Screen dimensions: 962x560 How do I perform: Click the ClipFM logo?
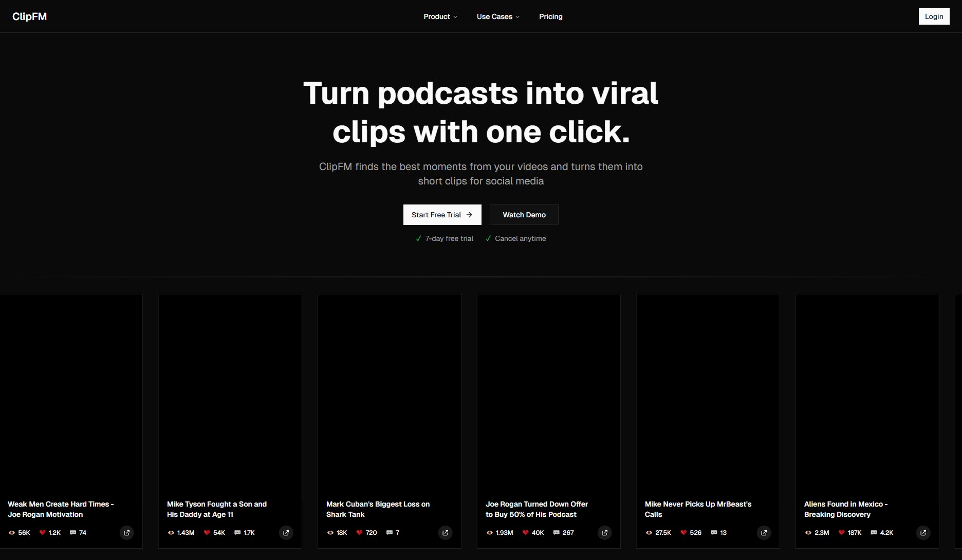(29, 16)
